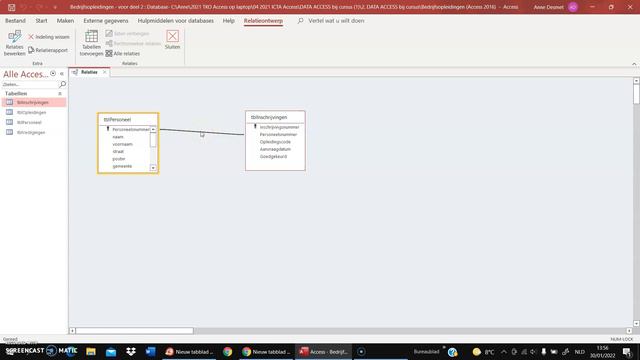Click the disabled Tabel verbergen command

click(127, 33)
